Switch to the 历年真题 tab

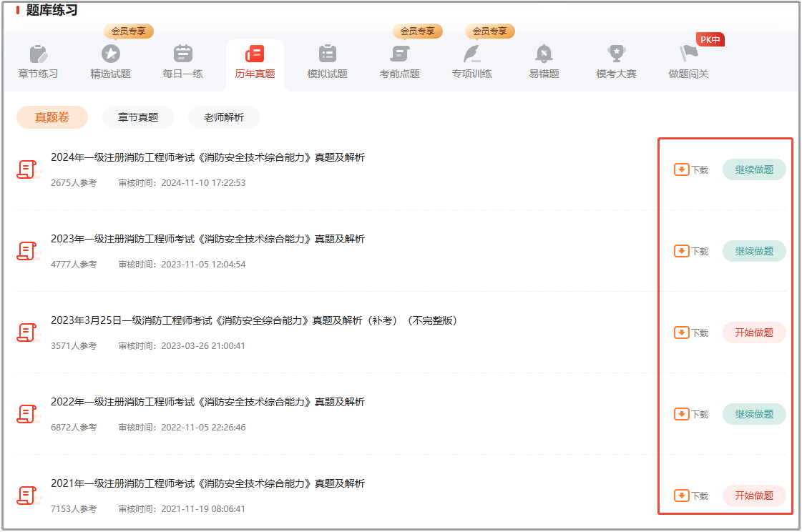[255, 64]
